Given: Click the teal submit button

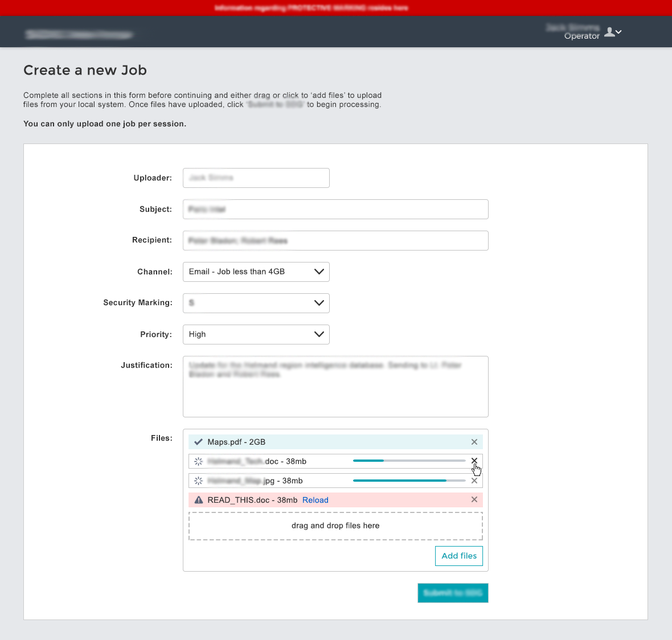Looking at the screenshot, I should [453, 593].
